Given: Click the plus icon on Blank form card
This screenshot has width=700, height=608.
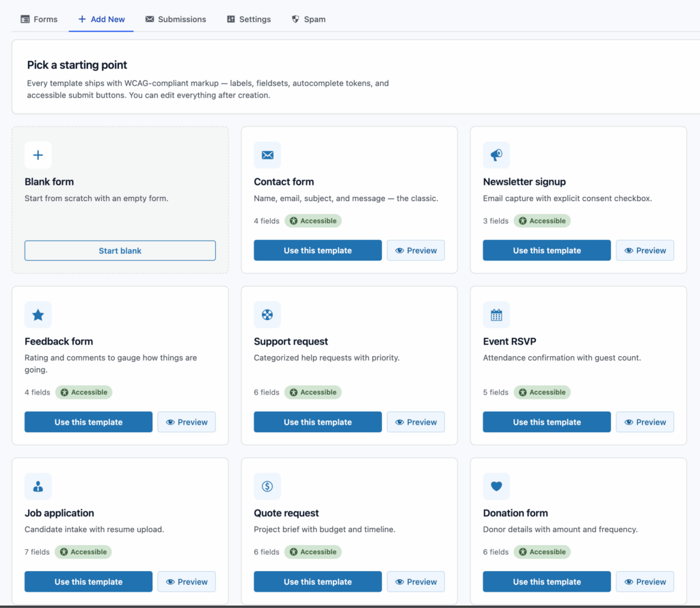Looking at the screenshot, I should tap(38, 155).
